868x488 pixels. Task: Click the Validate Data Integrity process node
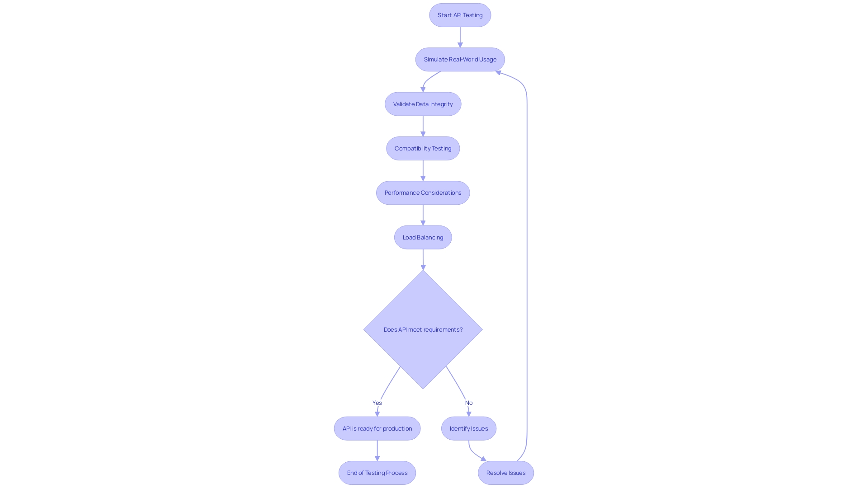coord(423,103)
